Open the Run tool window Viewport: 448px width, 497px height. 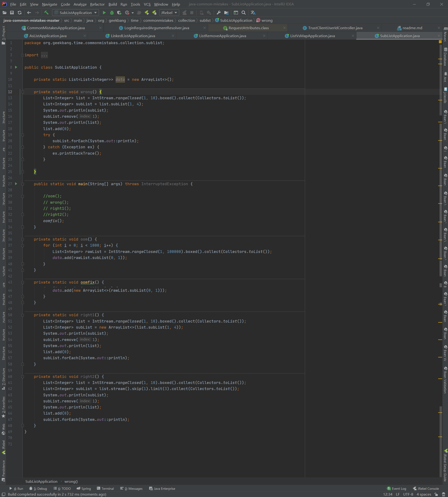point(16,489)
